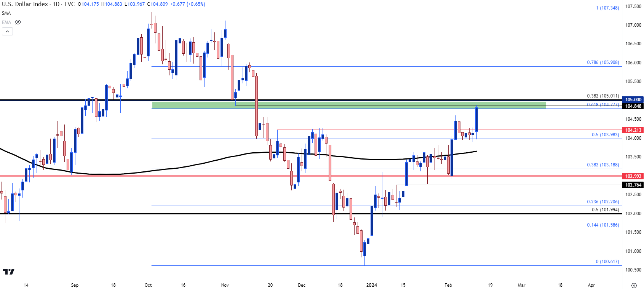
Task: Click the Sep date axis label
Action: pos(75,285)
